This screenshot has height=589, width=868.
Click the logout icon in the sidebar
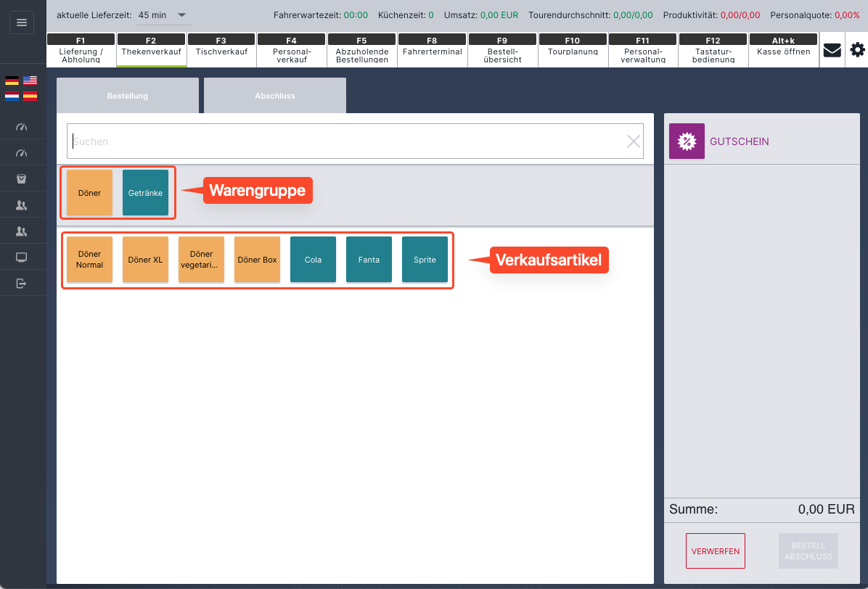click(x=22, y=283)
